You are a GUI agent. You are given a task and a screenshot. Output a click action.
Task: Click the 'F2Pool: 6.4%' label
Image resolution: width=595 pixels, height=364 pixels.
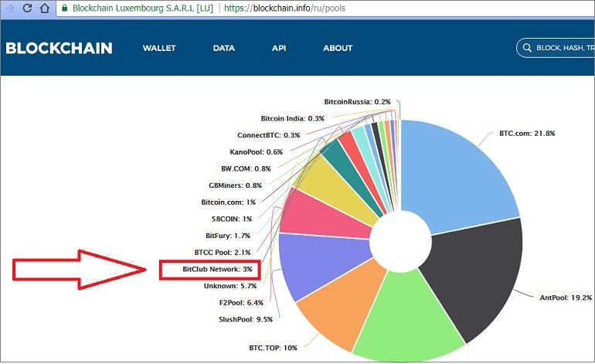(x=241, y=302)
